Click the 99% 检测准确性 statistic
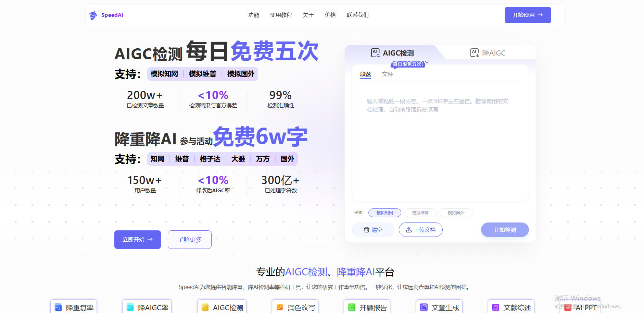644x313 pixels. pos(281,99)
